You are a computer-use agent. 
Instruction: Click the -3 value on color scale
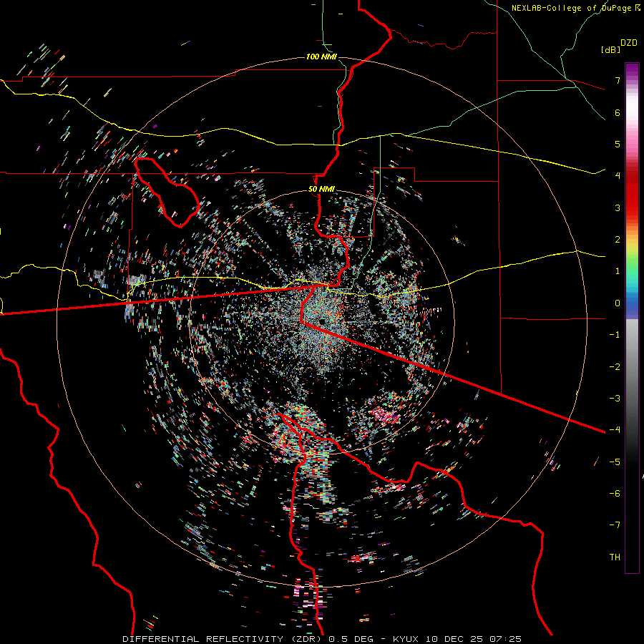(615, 399)
